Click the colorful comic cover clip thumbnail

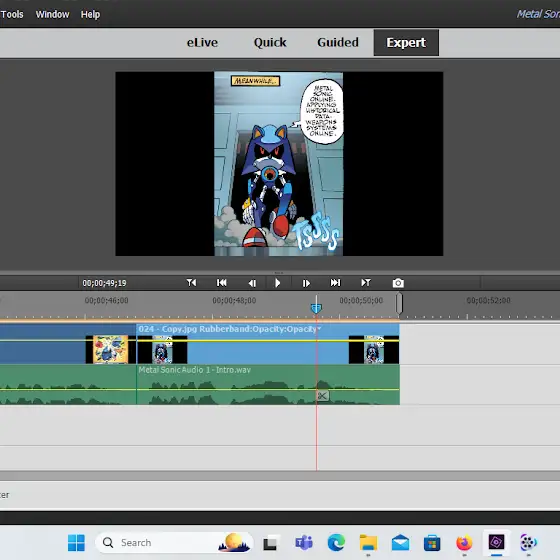(110, 350)
